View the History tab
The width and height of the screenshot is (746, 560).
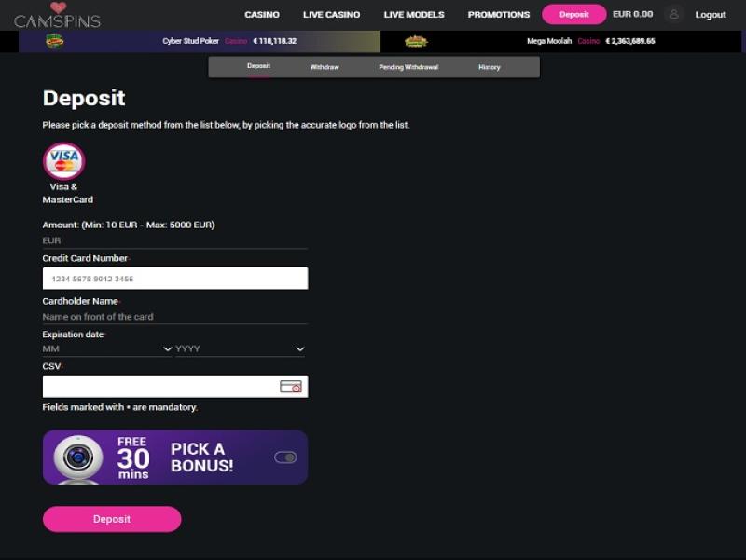(490, 67)
